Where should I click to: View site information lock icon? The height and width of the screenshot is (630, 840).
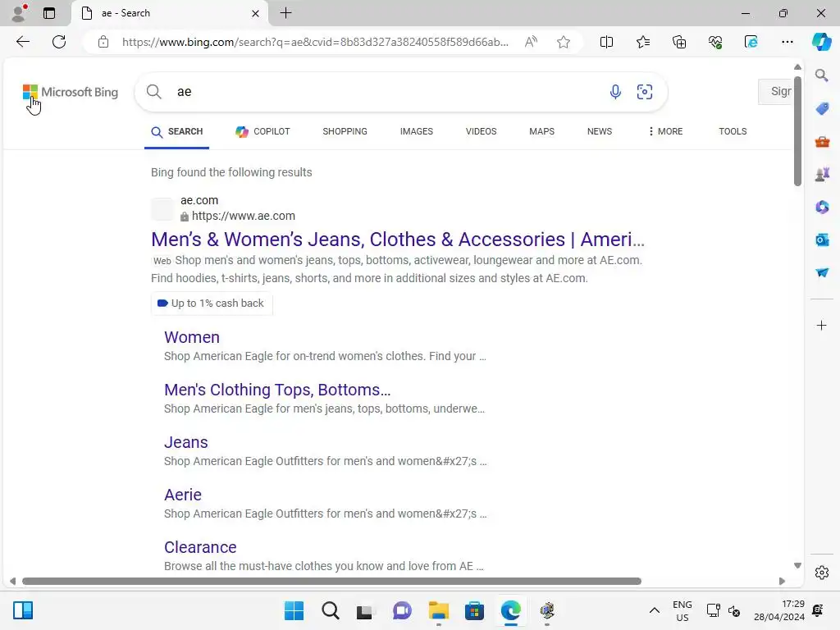tap(103, 42)
